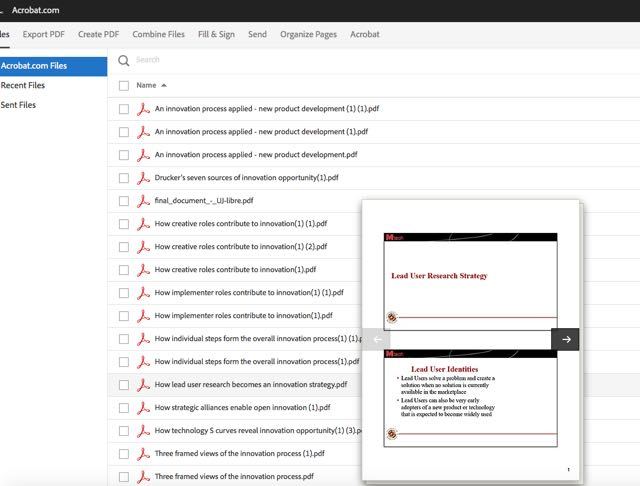
Task: Check box for 'Three framed views of the innovation process.pdf'
Action: (x=124, y=477)
